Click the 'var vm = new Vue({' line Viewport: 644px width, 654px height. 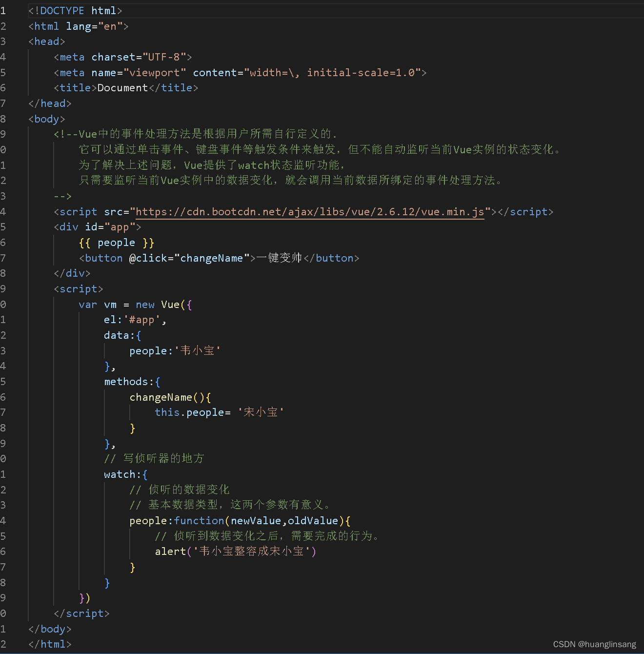click(136, 305)
